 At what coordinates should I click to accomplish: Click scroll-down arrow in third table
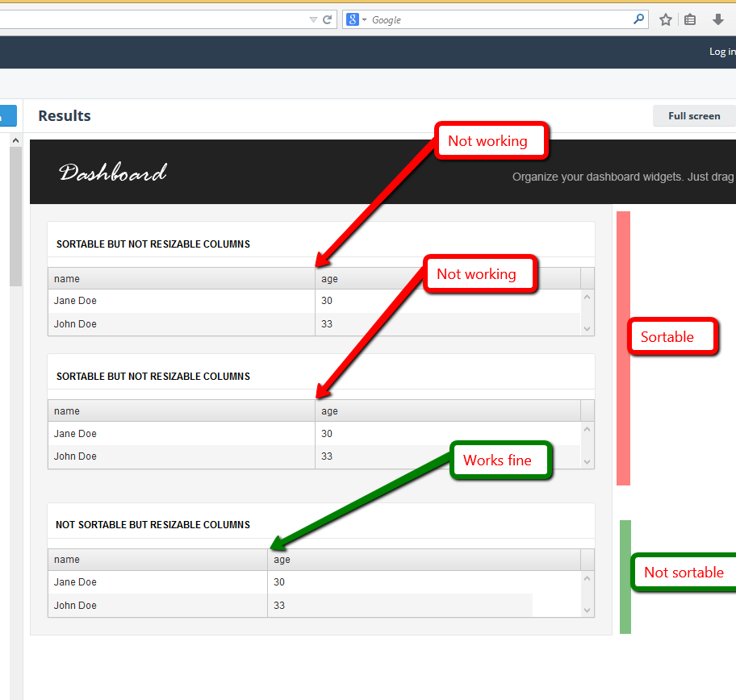[x=588, y=610]
